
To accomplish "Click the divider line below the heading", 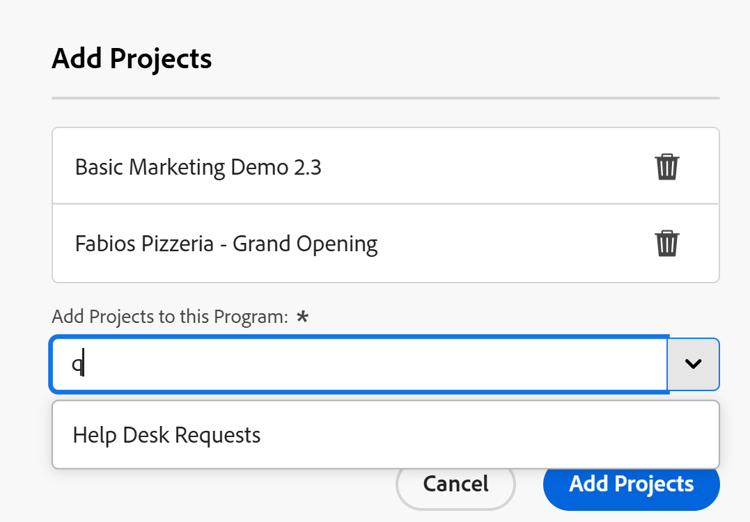I will 385,98.
